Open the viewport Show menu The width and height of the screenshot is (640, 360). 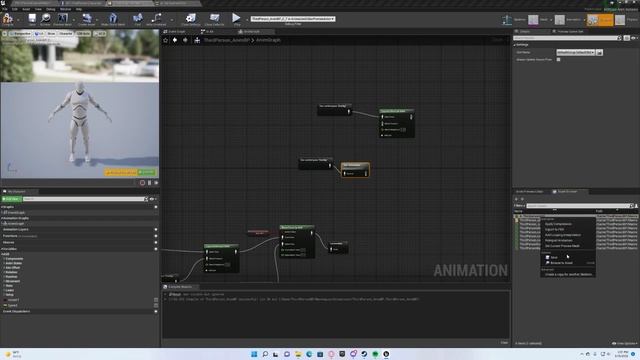[x=51, y=33]
